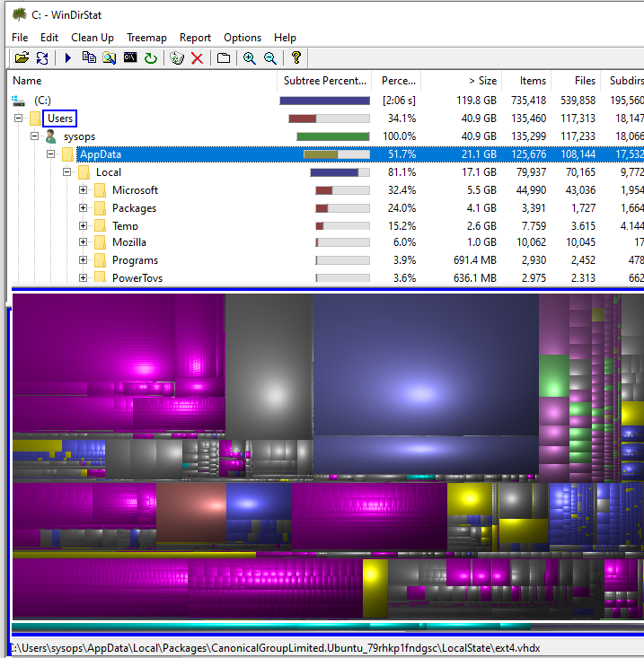Click the subtree percent bar for Local

click(340, 172)
